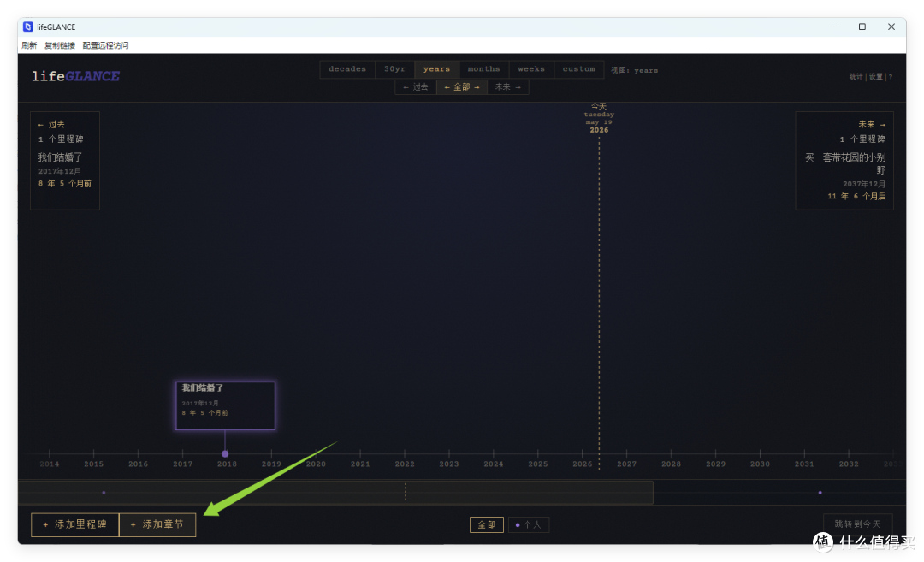Image resolution: width=924 pixels, height=562 pixels.
Task: Click the 刷新 menu item
Action: click(x=29, y=45)
